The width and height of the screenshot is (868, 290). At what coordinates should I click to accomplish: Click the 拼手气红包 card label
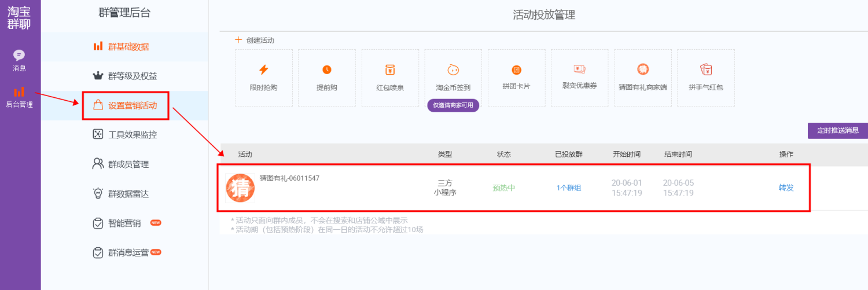pyautogui.click(x=706, y=87)
